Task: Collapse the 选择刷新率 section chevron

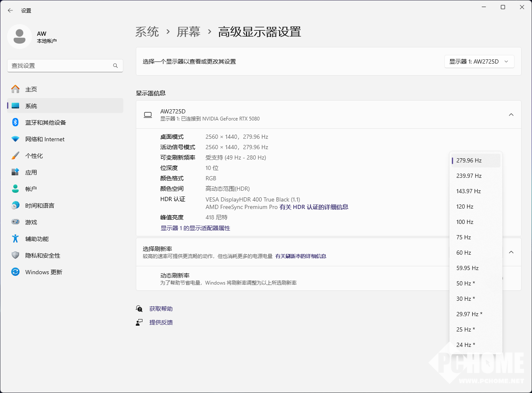Action: click(511, 252)
